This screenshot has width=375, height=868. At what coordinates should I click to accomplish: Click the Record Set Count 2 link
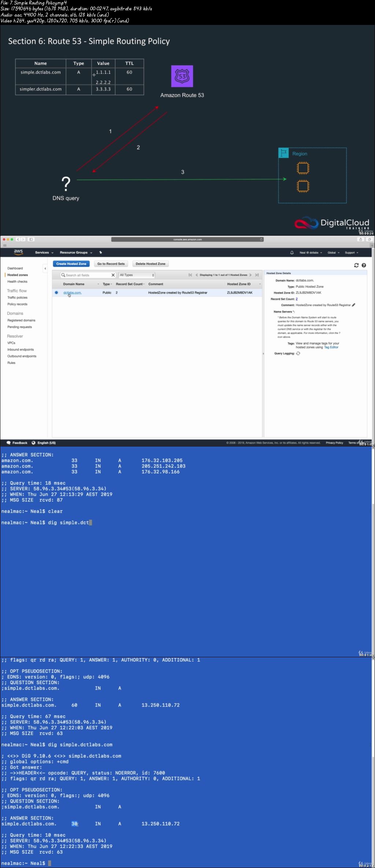point(297,299)
